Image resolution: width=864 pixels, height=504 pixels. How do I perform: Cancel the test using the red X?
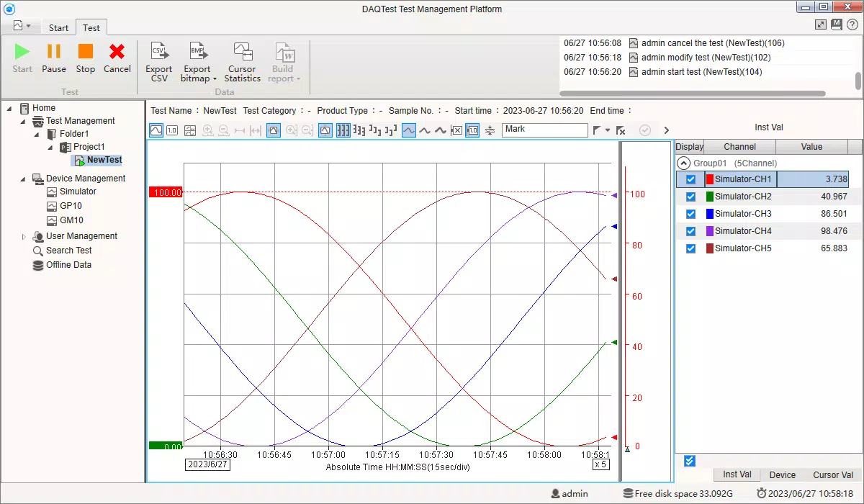(x=117, y=58)
